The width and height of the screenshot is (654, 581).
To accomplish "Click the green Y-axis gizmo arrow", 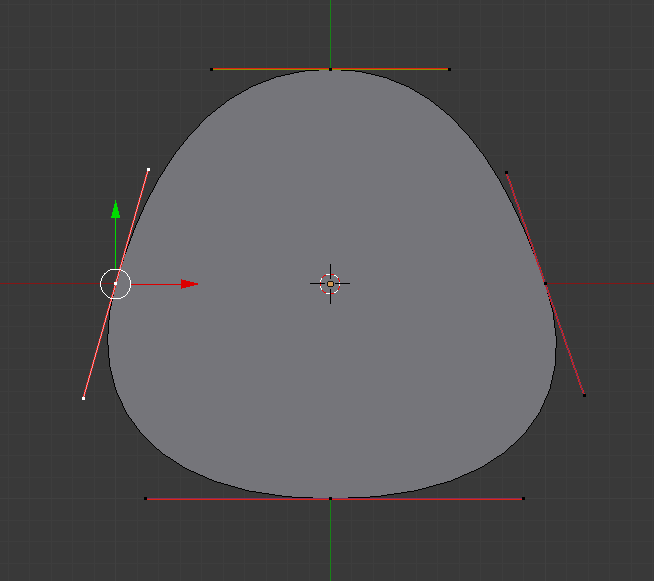I will pos(116,209).
